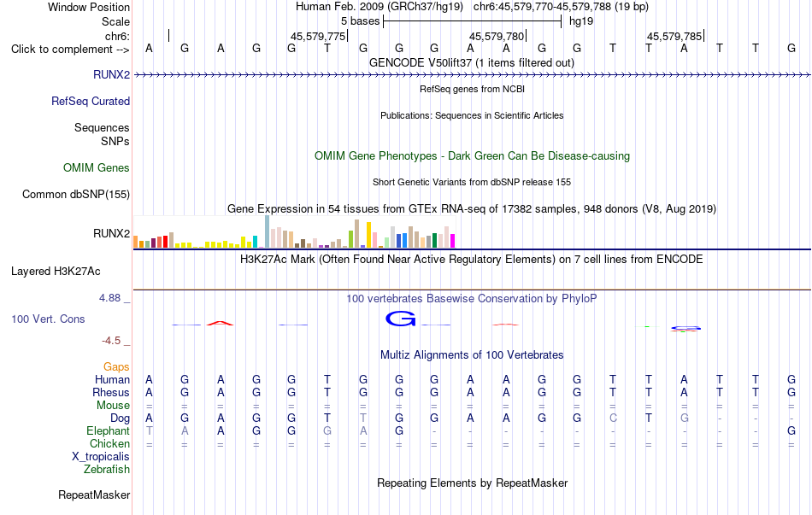This screenshot has width=812, height=515.
Task: Click the cyan bar in the GTEx chart
Action: point(255,242)
